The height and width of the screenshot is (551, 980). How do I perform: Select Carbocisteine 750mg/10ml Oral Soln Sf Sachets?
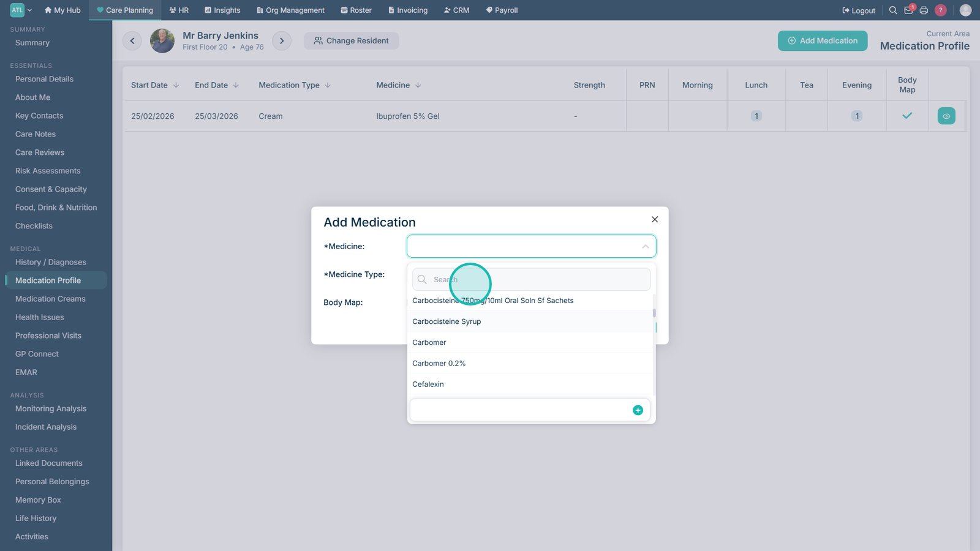coord(530,301)
